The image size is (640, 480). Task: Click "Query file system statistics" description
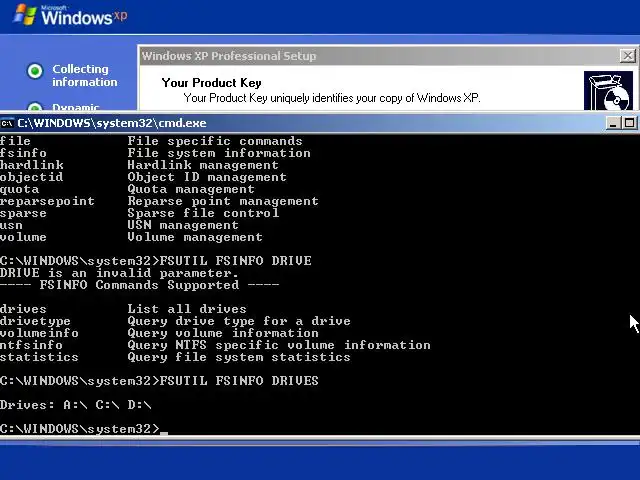[239, 357]
